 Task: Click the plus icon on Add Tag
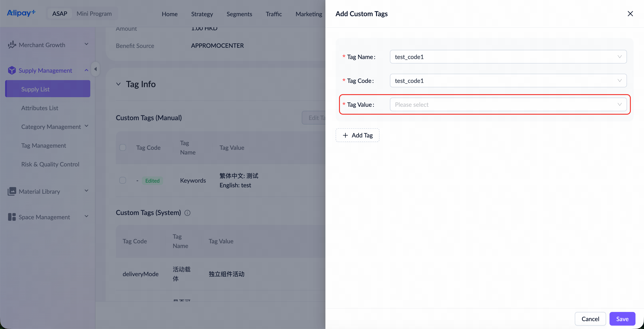click(345, 135)
